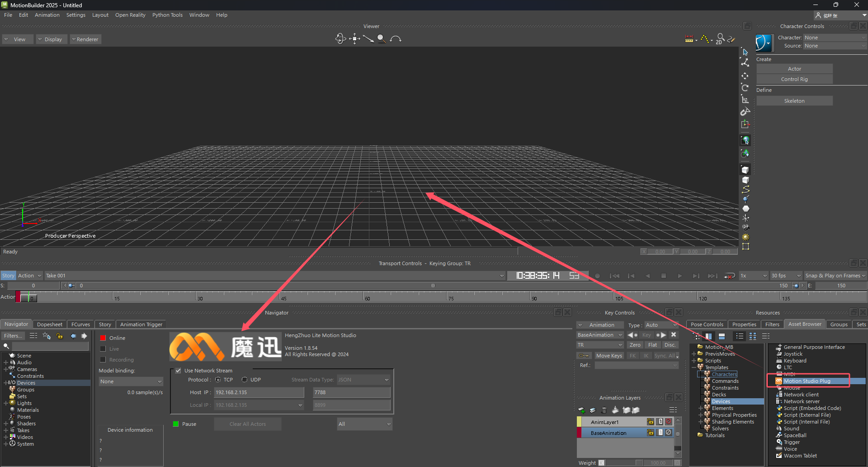Click the loop playback icon
The image size is (868, 467).
(729, 276)
